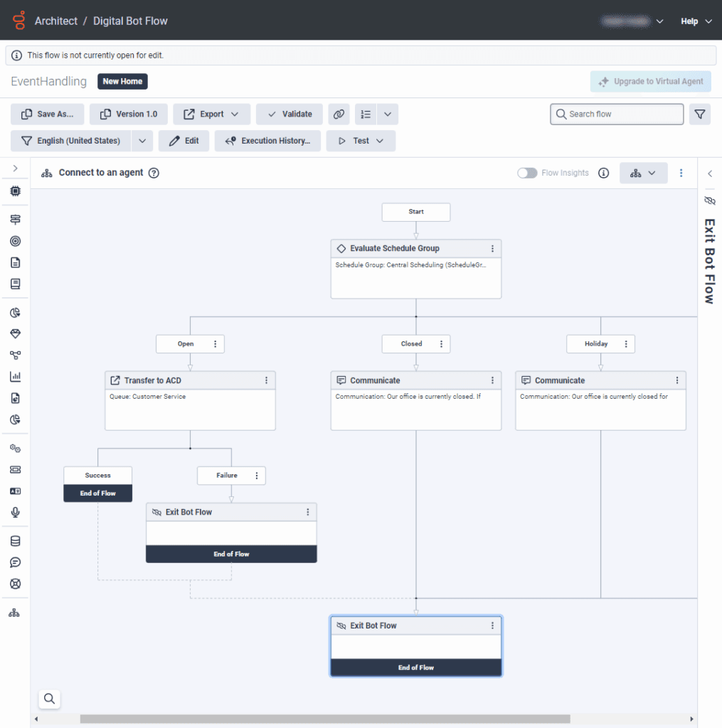The width and height of the screenshot is (722, 728).
Task: Click the Flow Insights info icon
Action: pyautogui.click(x=603, y=173)
